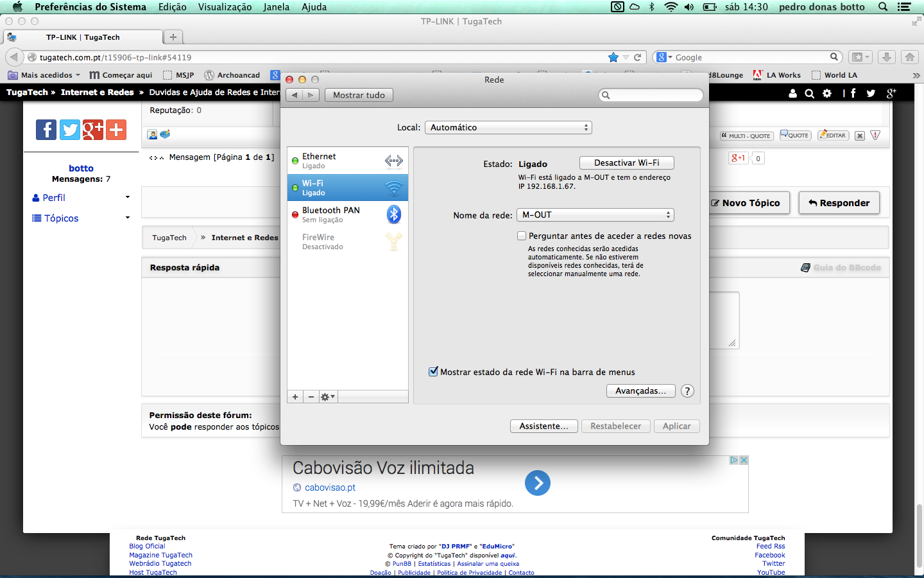924x578 pixels.
Task: Open more sharing options with orange plus icon
Action: (x=116, y=130)
